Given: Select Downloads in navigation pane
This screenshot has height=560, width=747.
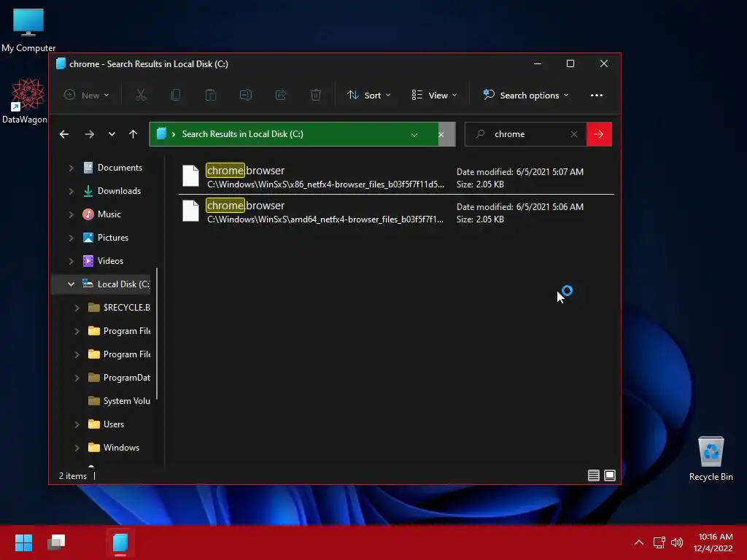Looking at the screenshot, I should click(112, 191).
